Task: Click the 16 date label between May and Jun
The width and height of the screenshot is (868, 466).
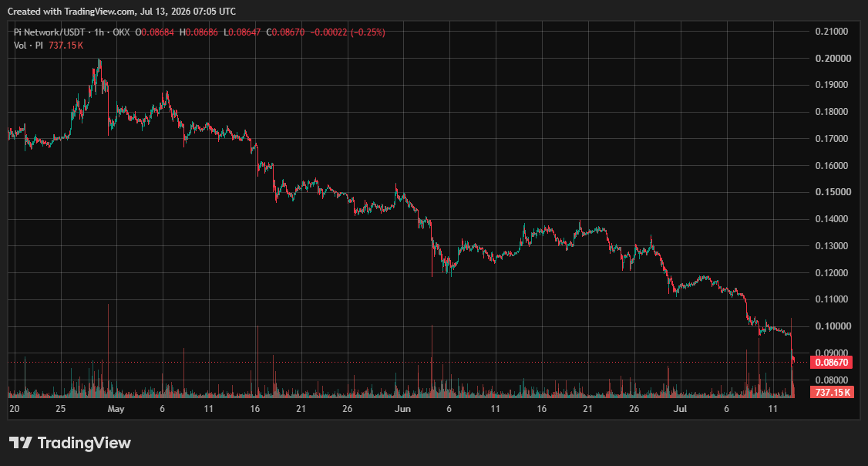Action: [254, 409]
